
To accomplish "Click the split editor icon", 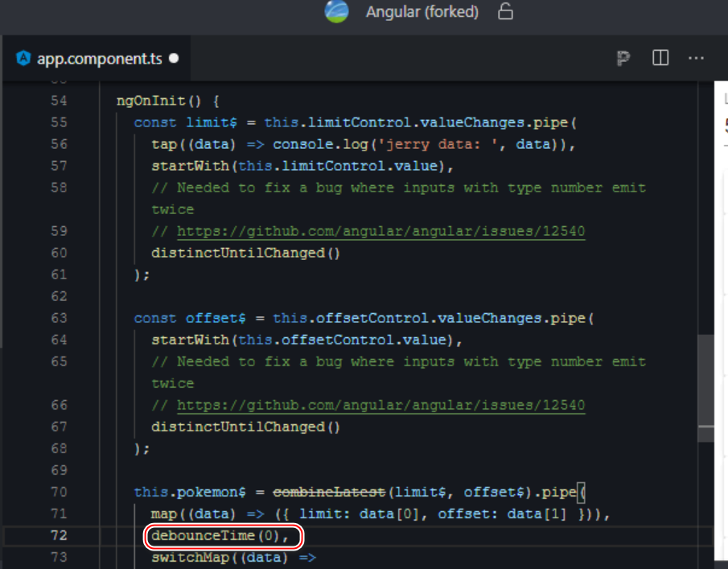I will pyautogui.click(x=660, y=58).
